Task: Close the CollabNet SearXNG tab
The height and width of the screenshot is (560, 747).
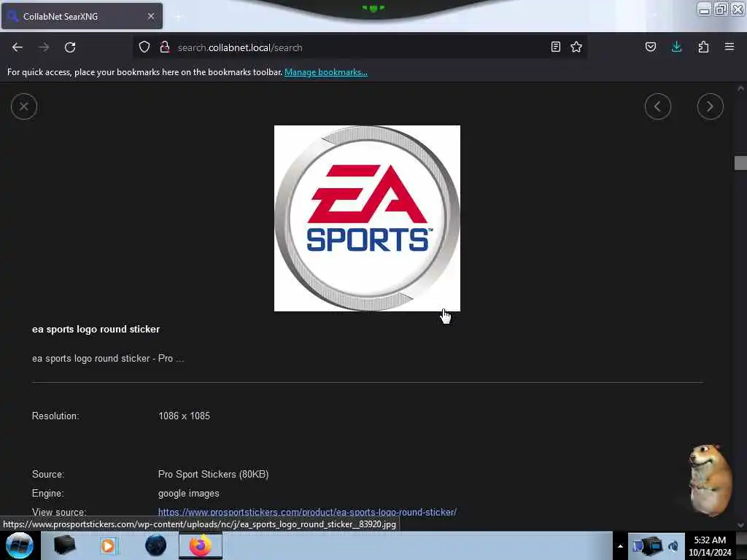Action: tap(151, 16)
